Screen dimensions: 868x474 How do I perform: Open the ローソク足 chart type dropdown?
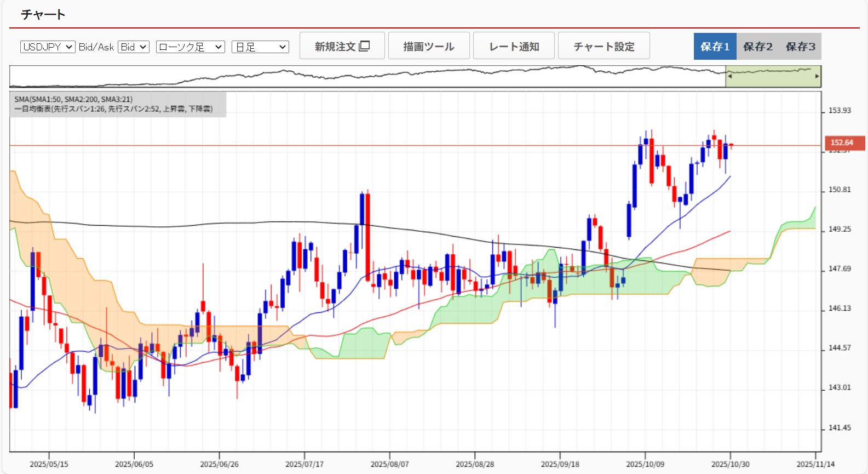[x=190, y=47]
